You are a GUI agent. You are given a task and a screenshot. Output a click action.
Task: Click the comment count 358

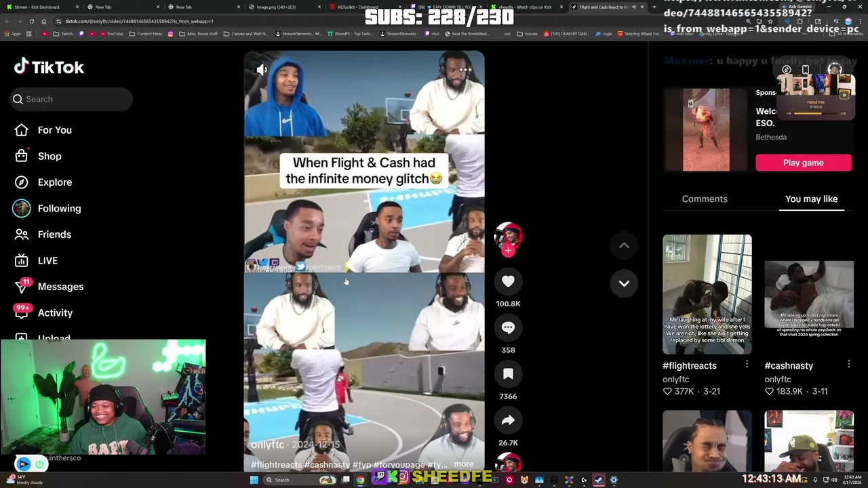click(508, 350)
